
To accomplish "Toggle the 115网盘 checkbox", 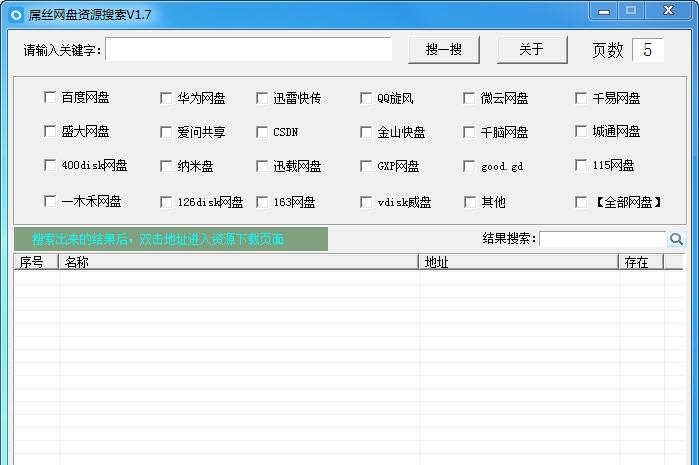I will tap(581, 165).
